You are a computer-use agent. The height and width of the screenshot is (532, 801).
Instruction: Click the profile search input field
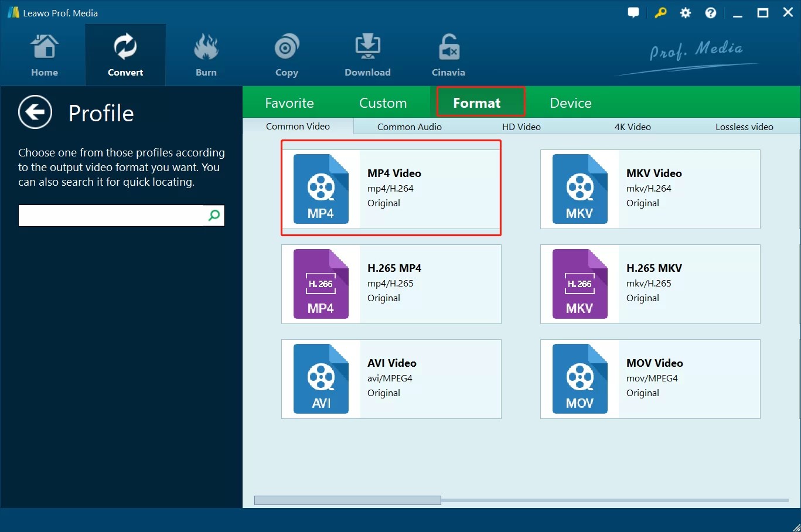pyautogui.click(x=111, y=215)
